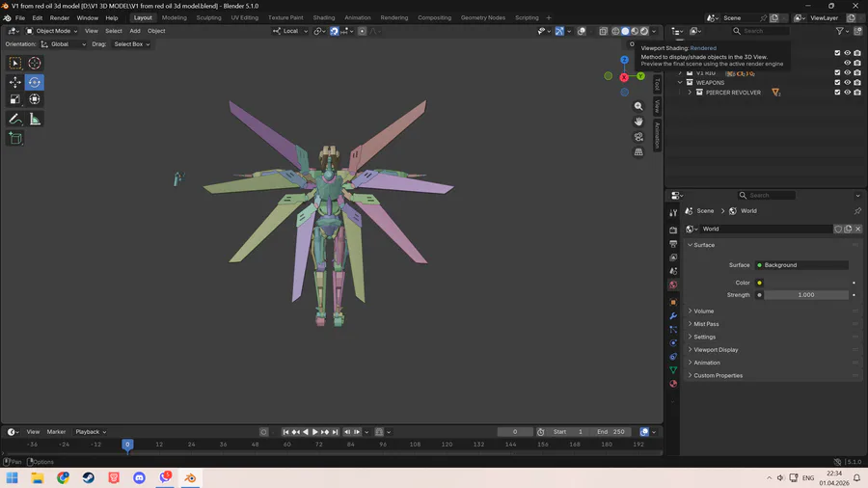Toggle snapping magnet in header

click(x=335, y=31)
